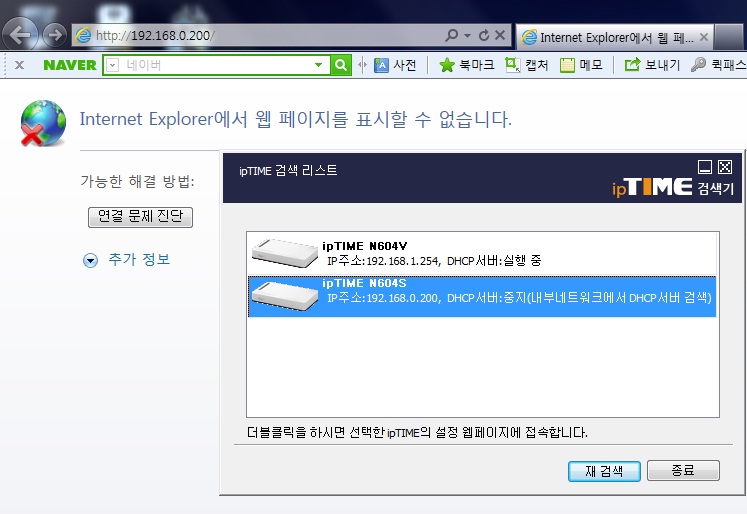
Task: Click the ipTIME 검색기 logo
Action: tap(673, 187)
